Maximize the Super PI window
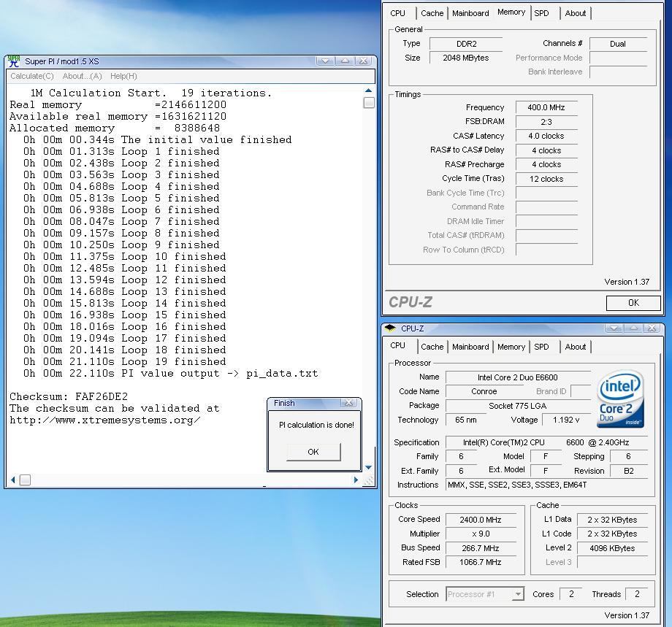The image size is (672, 627). point(345,61)
